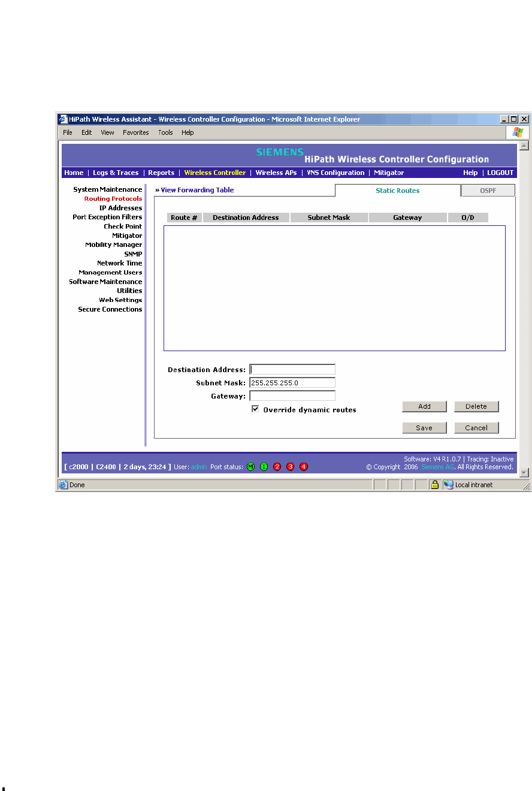Select Web Settings in sidebar
532x791 pixels.
coord(120,300)
